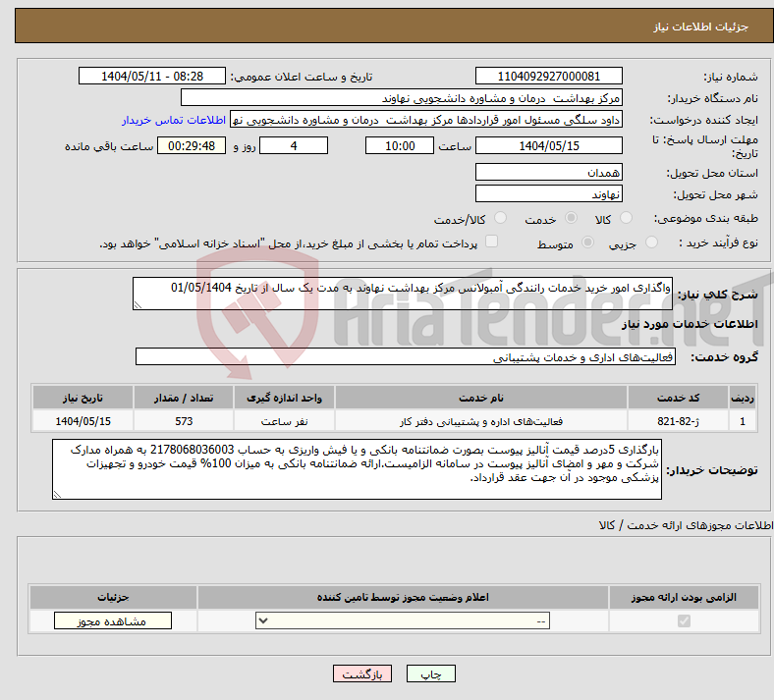This screenshot has height=700, width=774.
Task: Click the نام دستگاه خریدار field
Action: (402, 97)
